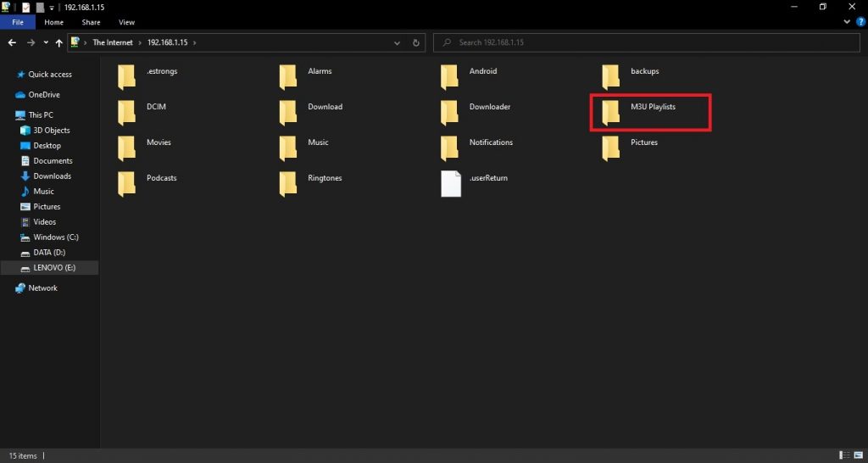The height and width of the screenshot is (463, 868).
Task: Open the Alarms folder icon
Action: 288,77
